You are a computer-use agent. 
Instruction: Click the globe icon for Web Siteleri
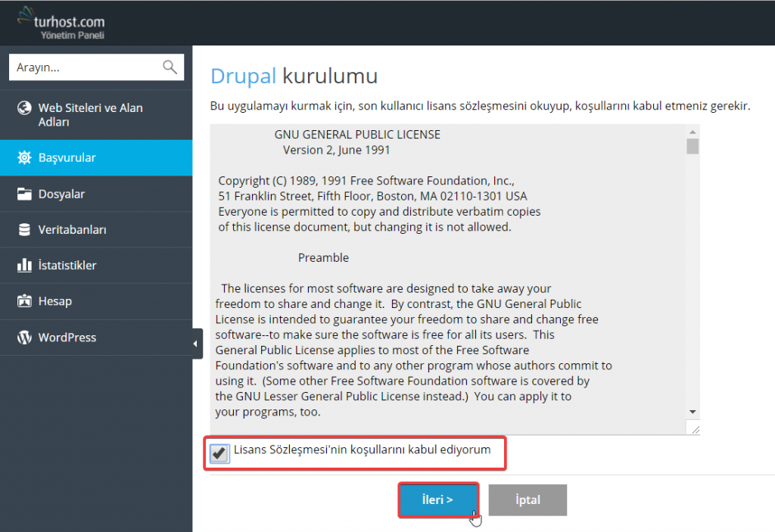[24, 108]
